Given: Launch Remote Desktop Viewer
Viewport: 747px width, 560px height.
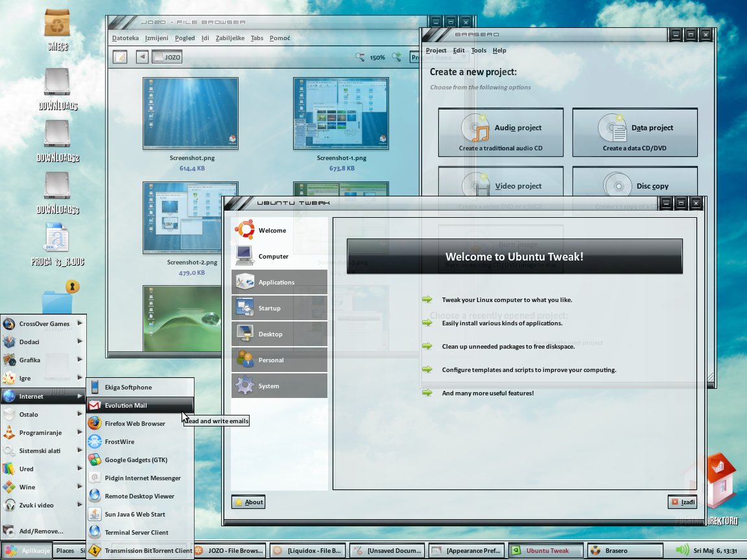Looking at the screenshot, I should (140, 496).
